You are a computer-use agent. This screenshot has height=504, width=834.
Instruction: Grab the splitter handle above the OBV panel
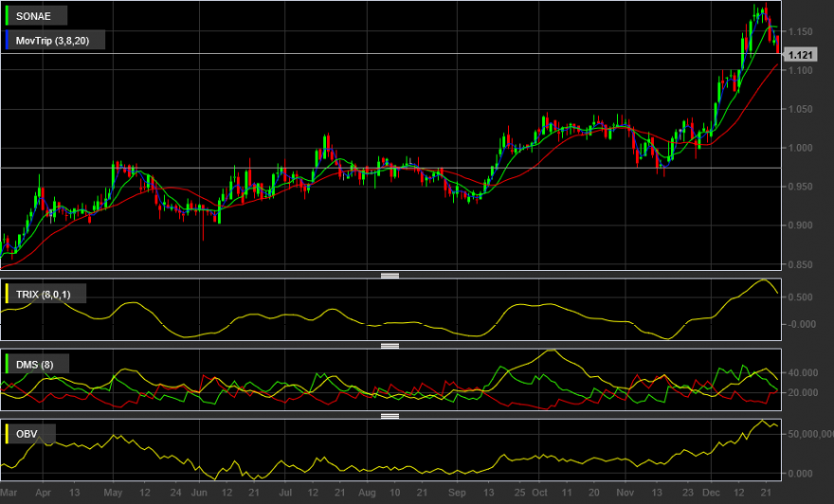[390, 416]
